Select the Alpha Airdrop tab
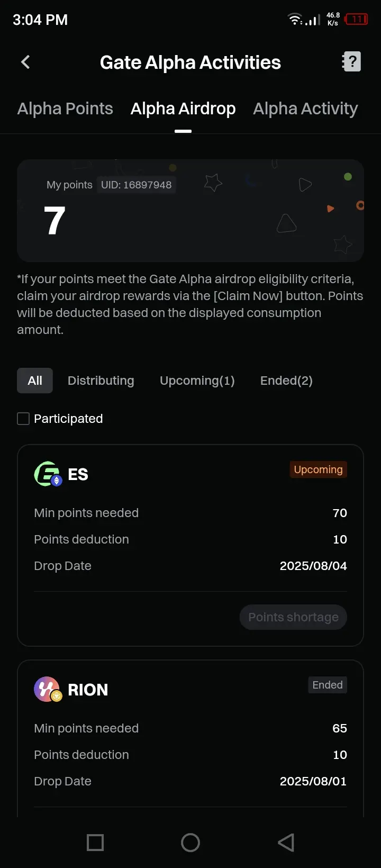 183,108
